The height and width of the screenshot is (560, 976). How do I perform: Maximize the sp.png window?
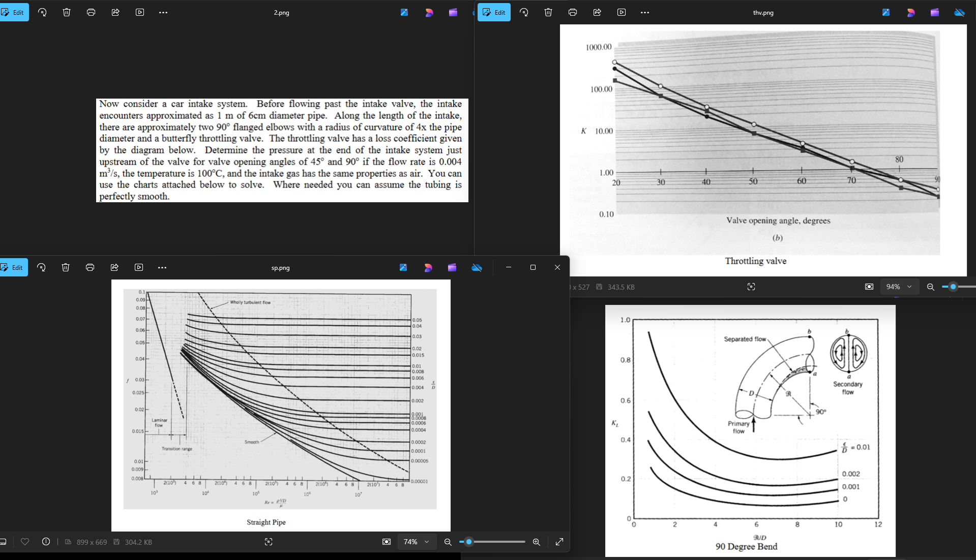[x=533, y=267]
